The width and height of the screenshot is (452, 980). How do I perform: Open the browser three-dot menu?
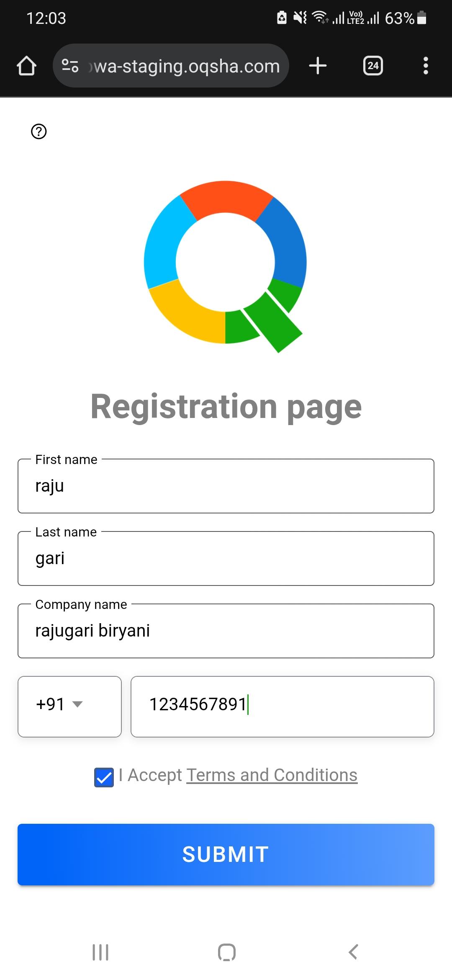coord(426,66)
